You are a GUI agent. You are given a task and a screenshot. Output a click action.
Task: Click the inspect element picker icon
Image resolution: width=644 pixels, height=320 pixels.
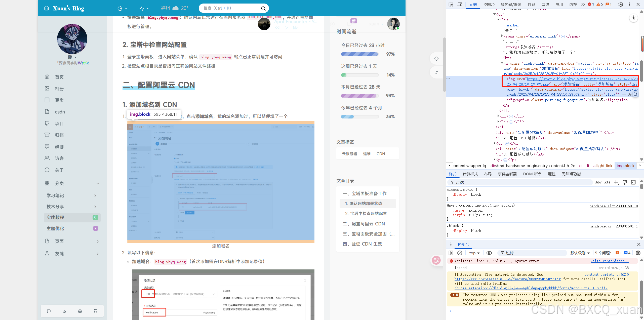tap(451, 4)
